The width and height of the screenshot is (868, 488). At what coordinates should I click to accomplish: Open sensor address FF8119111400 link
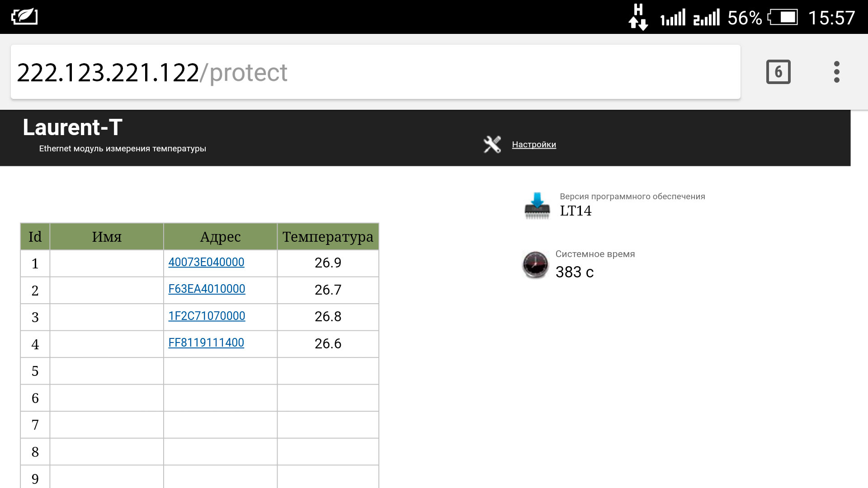point(206,343)
